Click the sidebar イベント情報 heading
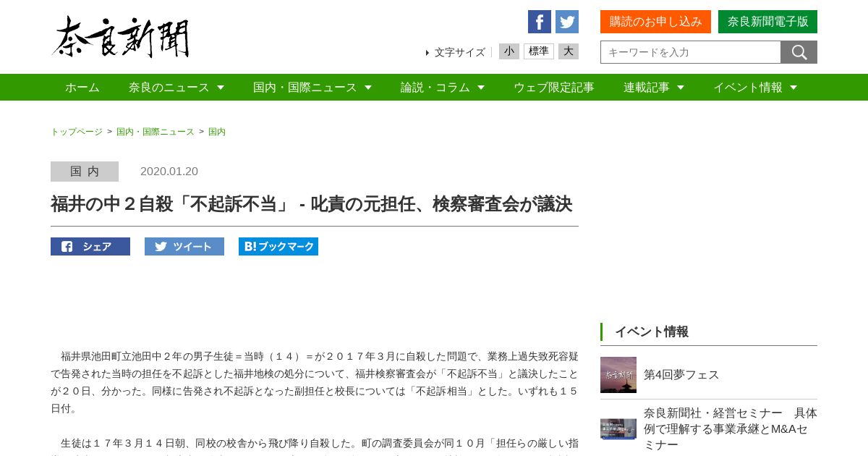 (652, 332)
